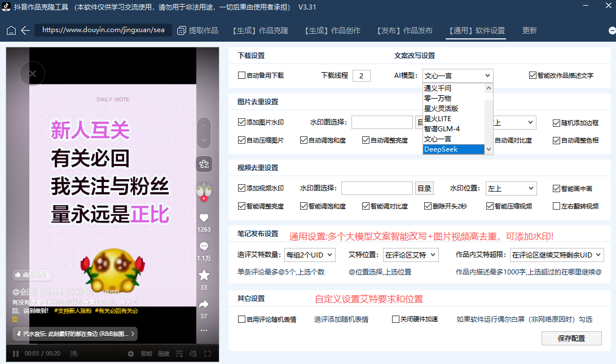Select 智谱GLM-4 from the AI model list
616x364 pixels.
pyautogui.click(x=454, y=129)
